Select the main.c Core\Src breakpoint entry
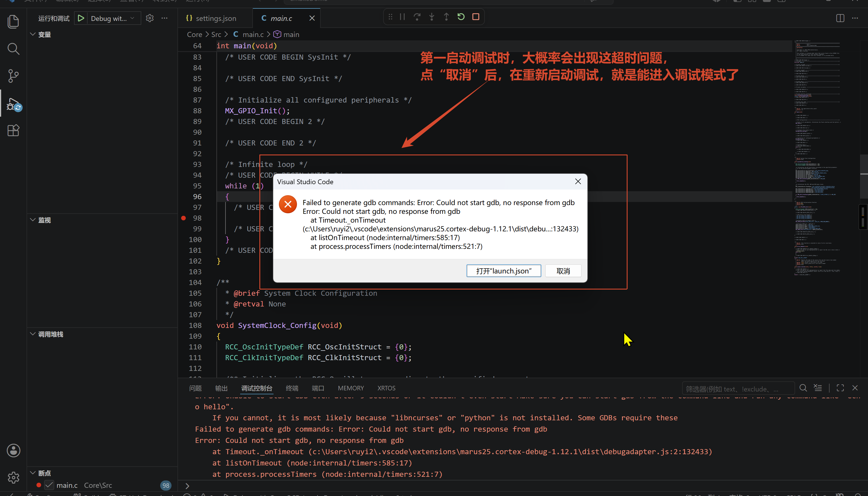The width and height of the screenshot is (868, 496). point(102,485)
